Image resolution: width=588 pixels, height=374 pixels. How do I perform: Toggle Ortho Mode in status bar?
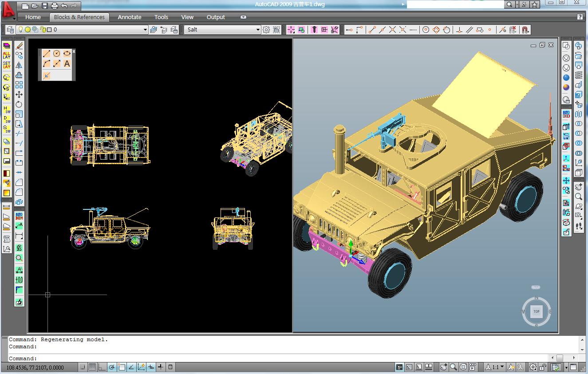pos(102,367)
